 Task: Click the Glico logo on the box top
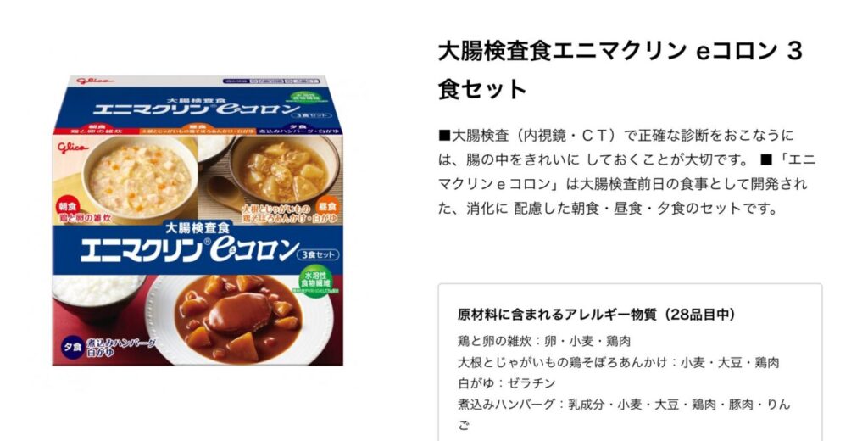point(95,81)
